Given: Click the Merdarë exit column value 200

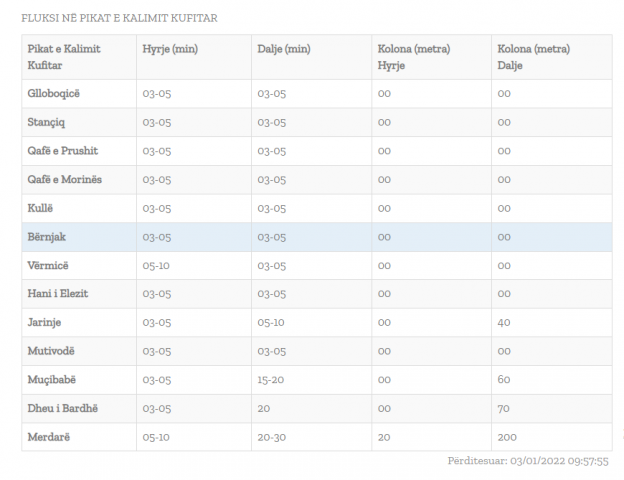Looking at the screenshot, I should 507,437.
